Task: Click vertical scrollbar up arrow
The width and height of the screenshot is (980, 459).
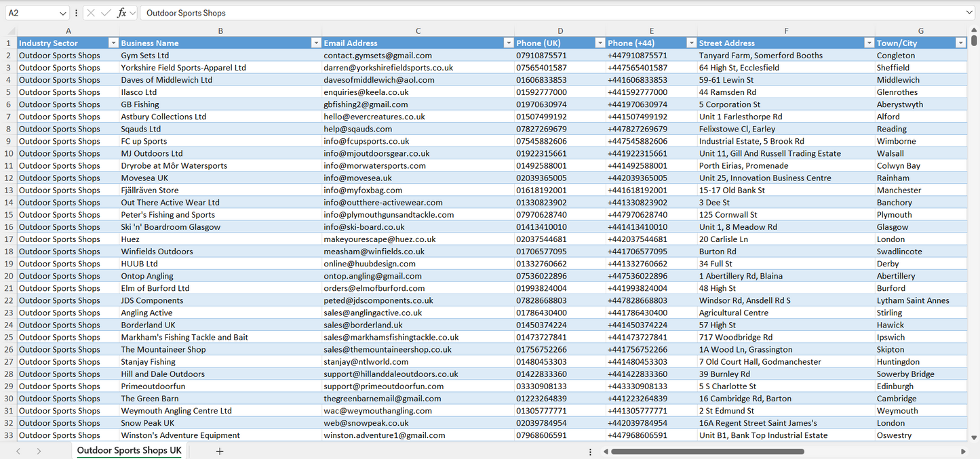Action: pos(974,31)
